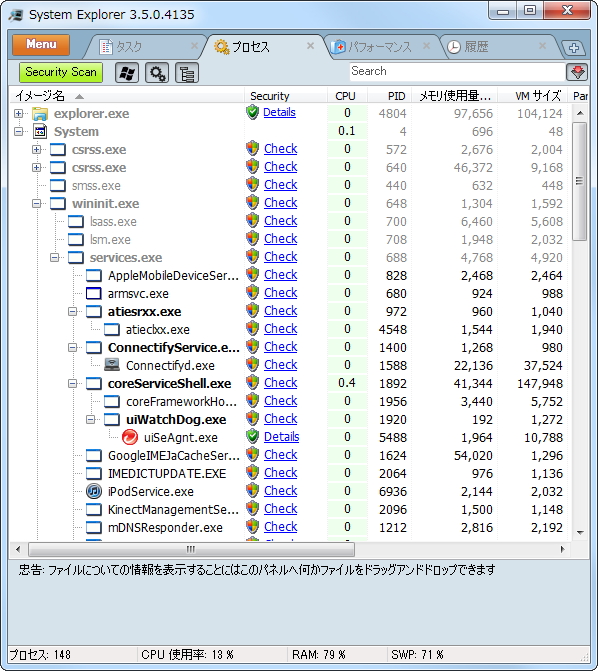
Task: Click the horizontal scrollbar right arrow
Action: 562,549
